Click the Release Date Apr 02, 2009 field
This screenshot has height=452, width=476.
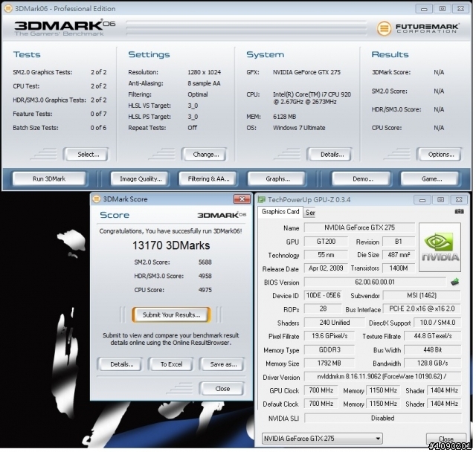tap(326, 268)
